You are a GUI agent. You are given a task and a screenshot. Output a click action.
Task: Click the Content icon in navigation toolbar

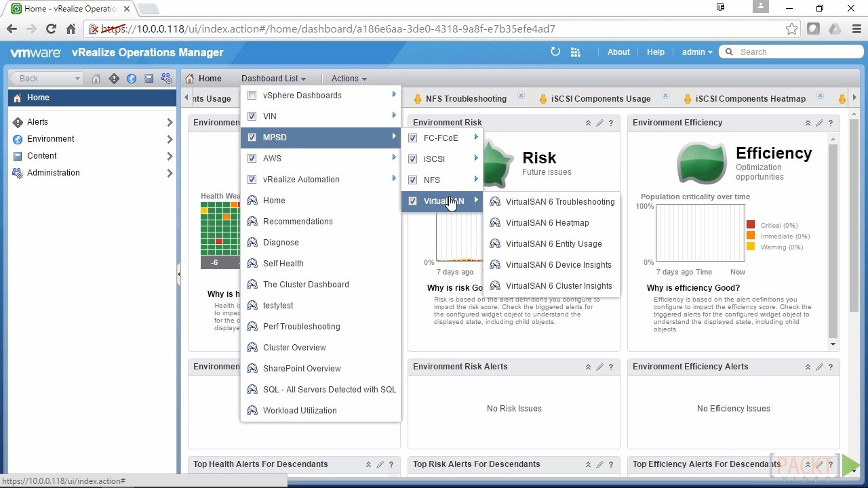click(149, 79)
